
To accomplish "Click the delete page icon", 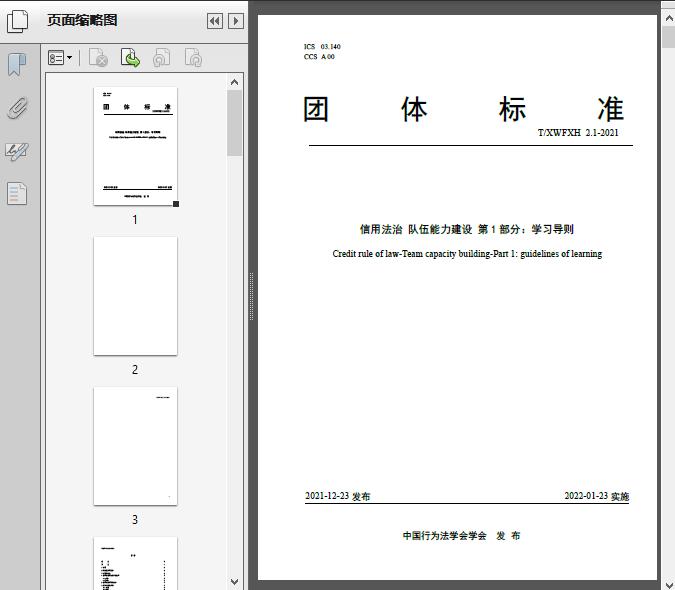I will [x=98, y=58].
